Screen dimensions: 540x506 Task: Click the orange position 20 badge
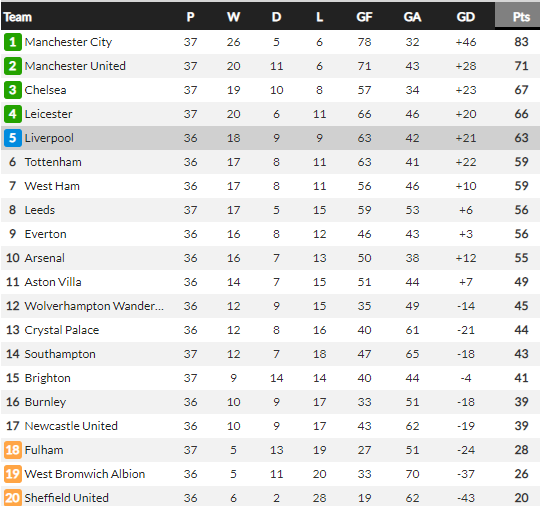(13, 498)
